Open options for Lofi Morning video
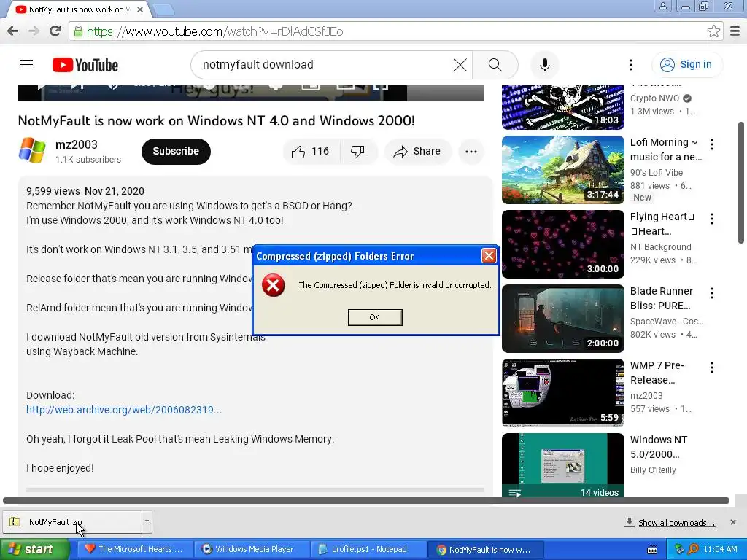This screenshot has height=560, width=747. point(712,144)
